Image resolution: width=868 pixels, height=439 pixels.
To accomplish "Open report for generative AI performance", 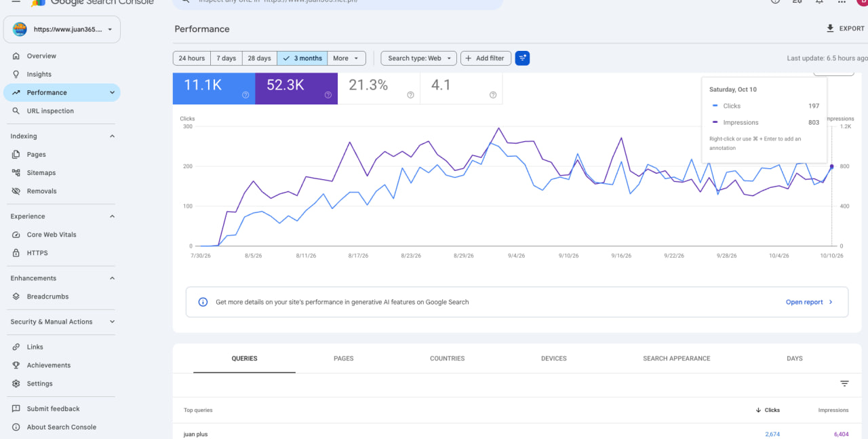I will (x=810, y=302).
